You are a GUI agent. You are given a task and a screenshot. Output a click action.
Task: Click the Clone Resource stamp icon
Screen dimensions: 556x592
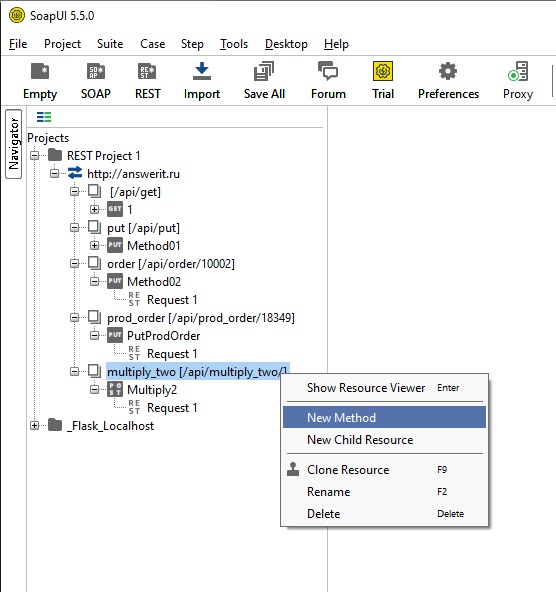pos(293,469)
